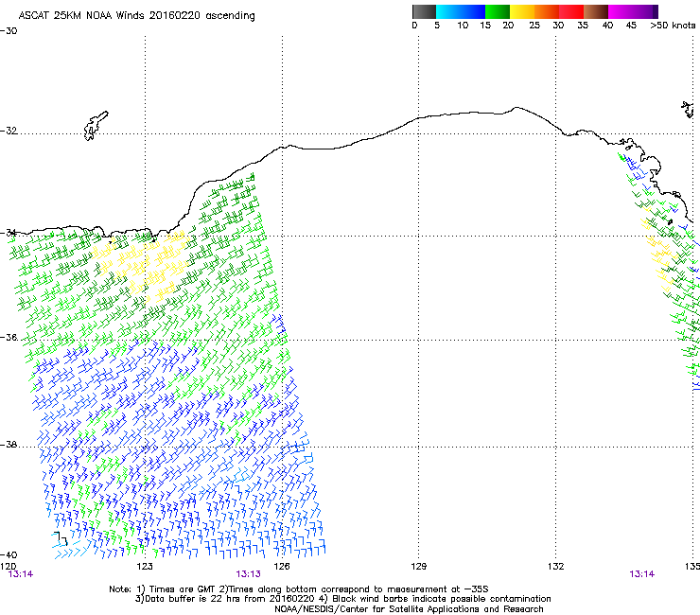
Task: Click the "-36" latitude axis label
Action: point(9,337)
